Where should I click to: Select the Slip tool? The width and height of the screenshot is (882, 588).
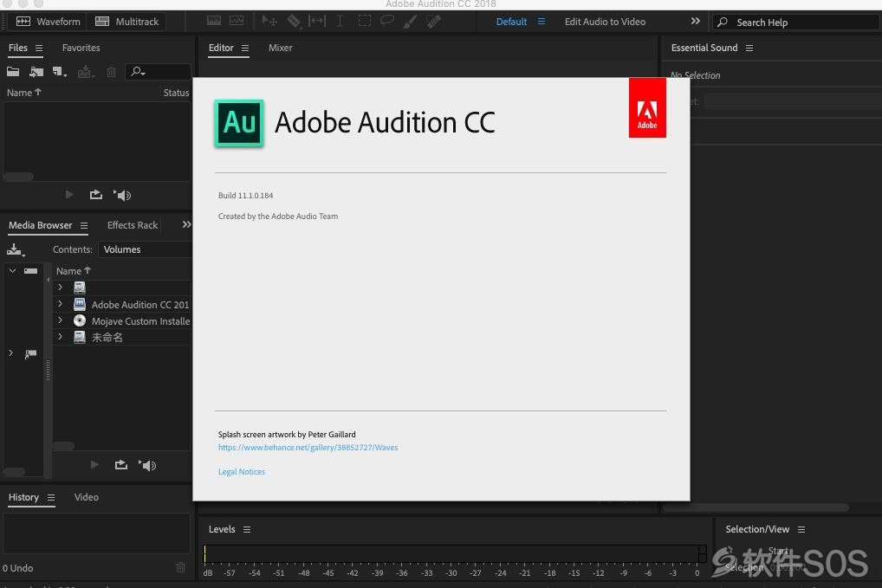tap(317, 22)
